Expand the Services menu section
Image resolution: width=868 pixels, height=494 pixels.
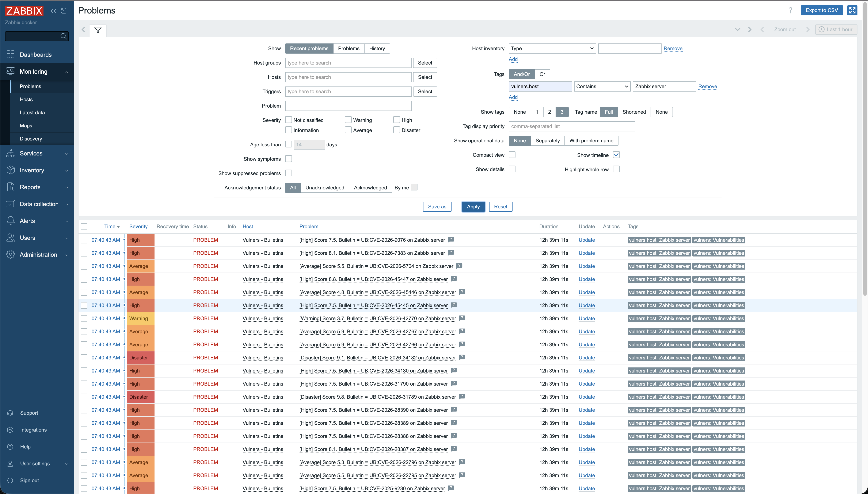tap(66, 154)
